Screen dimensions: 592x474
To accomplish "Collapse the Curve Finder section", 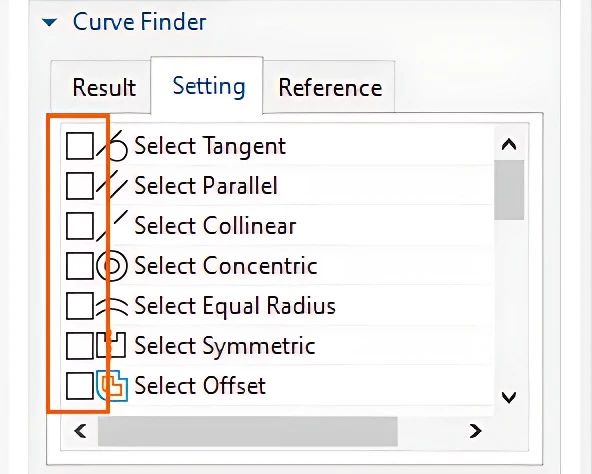I will click(49, 23).
